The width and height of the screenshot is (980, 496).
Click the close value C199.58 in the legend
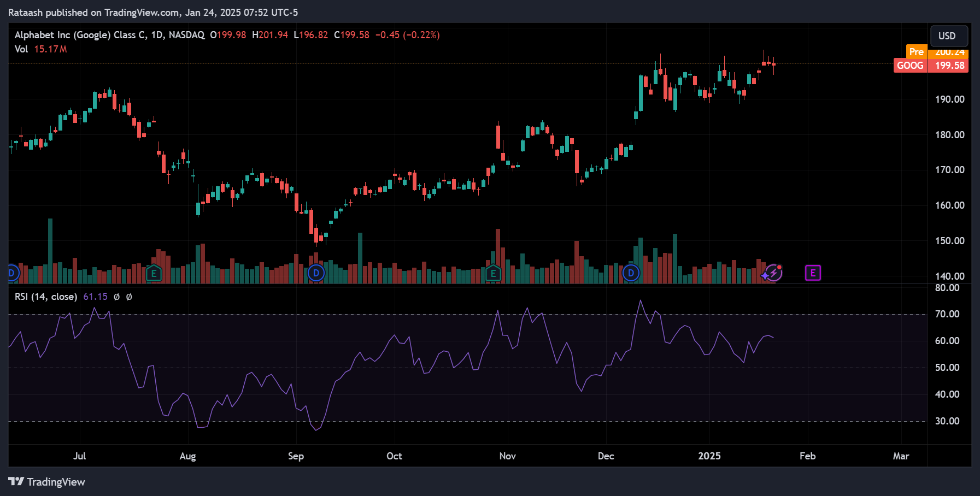click(x=351, y=35)
